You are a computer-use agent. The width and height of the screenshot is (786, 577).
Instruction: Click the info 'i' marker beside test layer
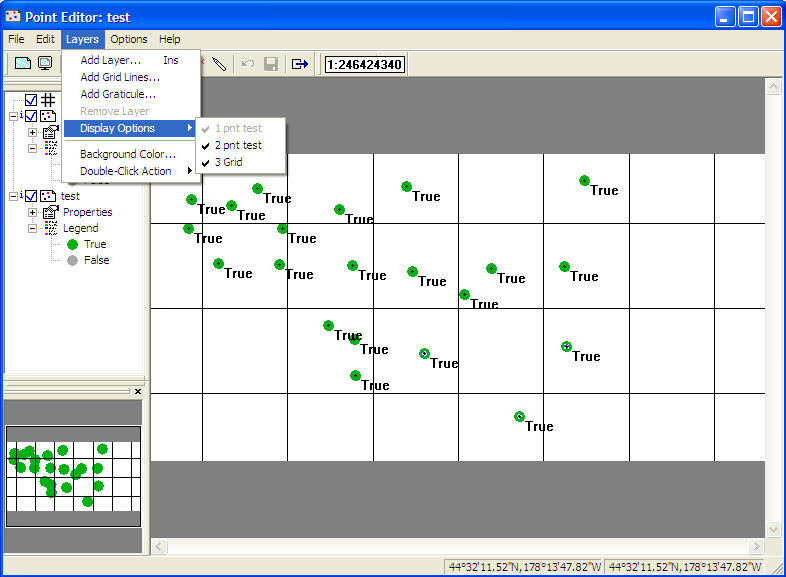tap(21, 195)
